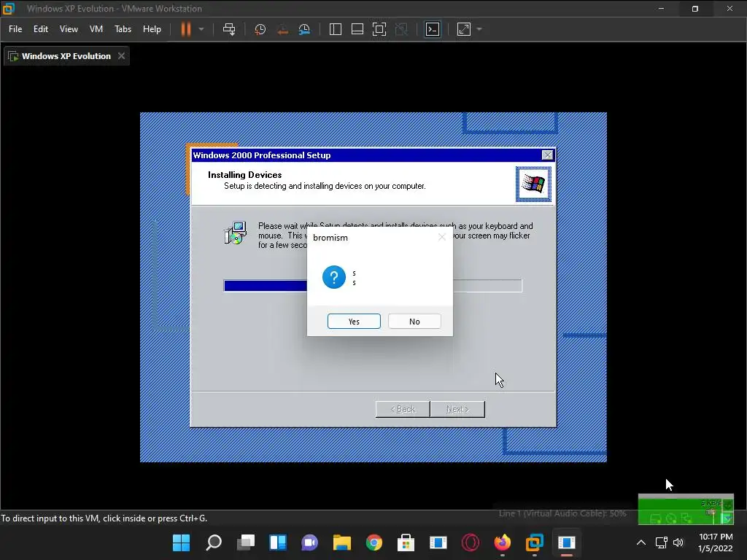
Task: Launch Google Chrome from taskbar
Action: point(374,542)
